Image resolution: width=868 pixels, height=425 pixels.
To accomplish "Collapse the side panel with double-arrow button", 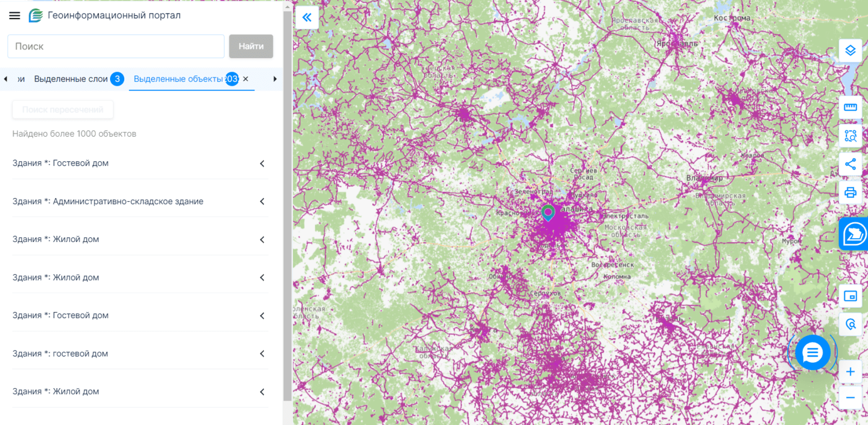I will pos(307,17).
